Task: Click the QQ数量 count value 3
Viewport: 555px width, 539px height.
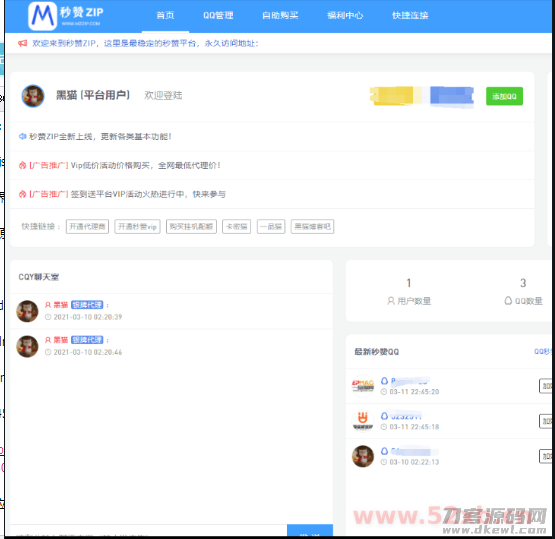Action: coord(523,283)
